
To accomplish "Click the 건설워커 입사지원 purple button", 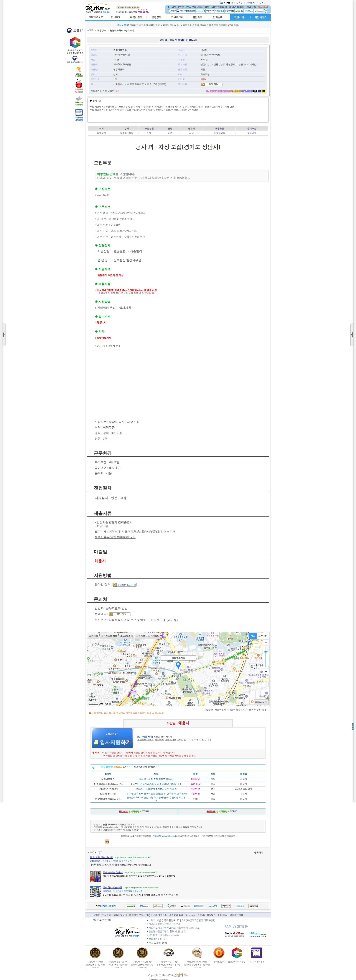I will click(x=218, y=91).
